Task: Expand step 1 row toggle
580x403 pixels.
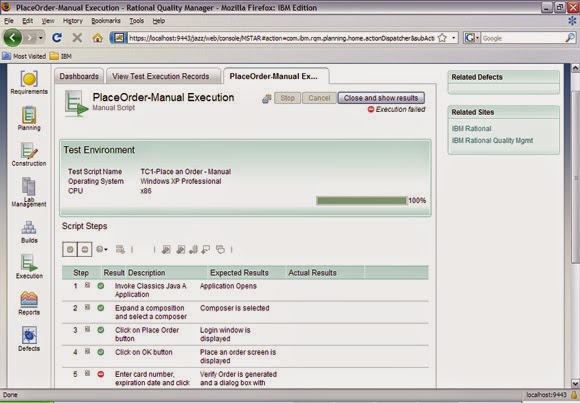Action: 87,285
